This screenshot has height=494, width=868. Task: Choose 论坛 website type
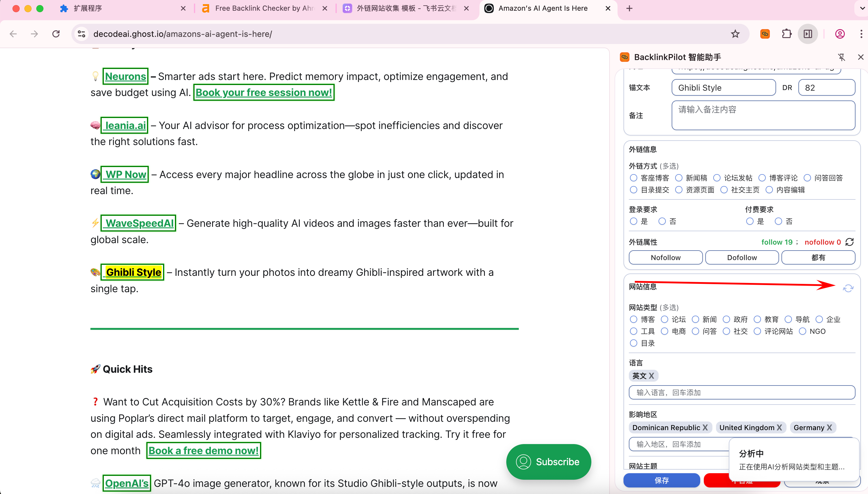664,319
